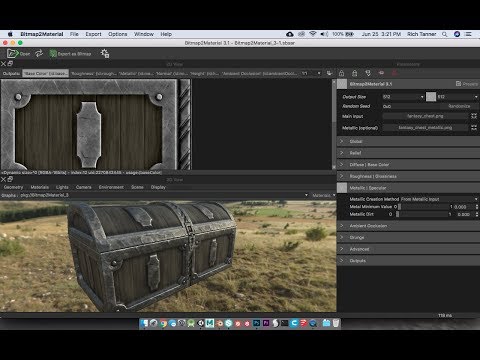The width and height of the screenshot is (480, 360).
Task: Open the Help menu
Action: tap(166, 34)
